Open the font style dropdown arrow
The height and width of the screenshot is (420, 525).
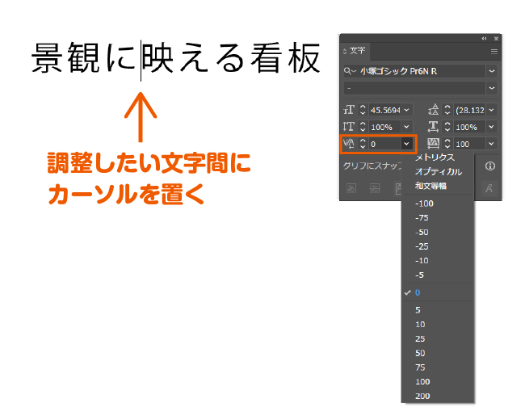[492, 88]
